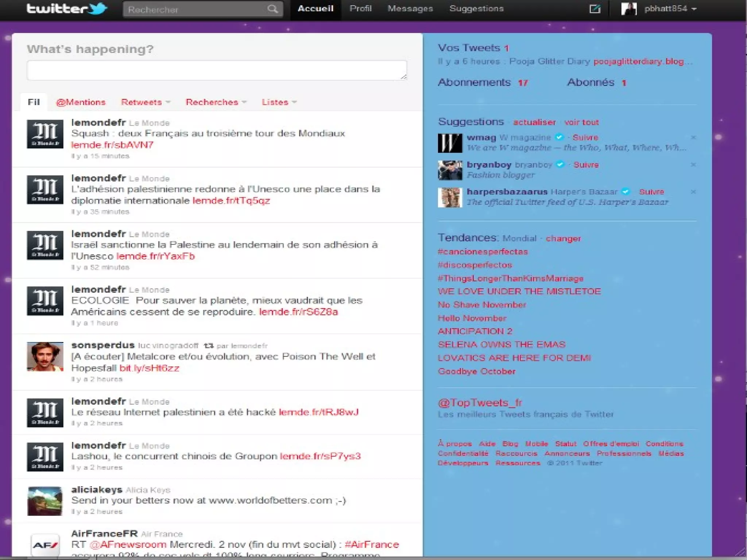Image resolution: width=747 pixels, height=560 pixels.
Task: Go to Profil in top navigation
Action: pyautogui.click(x=360, y=9)
